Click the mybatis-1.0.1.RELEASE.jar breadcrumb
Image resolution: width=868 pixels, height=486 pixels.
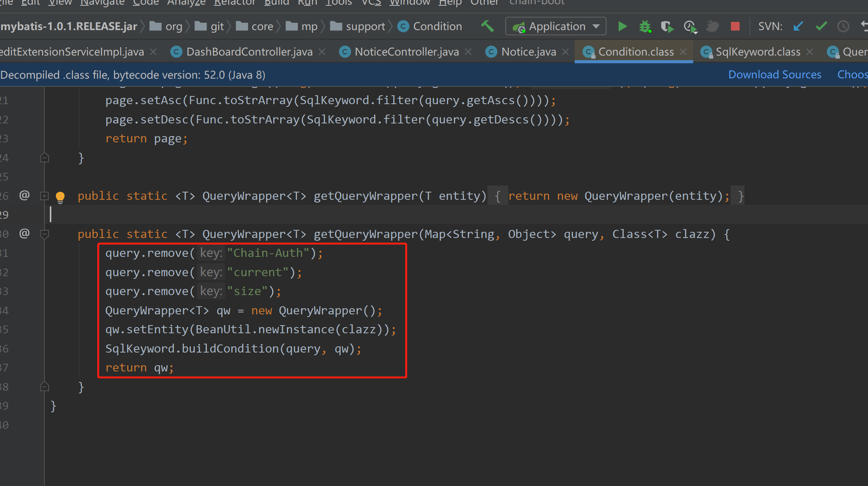click(69, 26)
